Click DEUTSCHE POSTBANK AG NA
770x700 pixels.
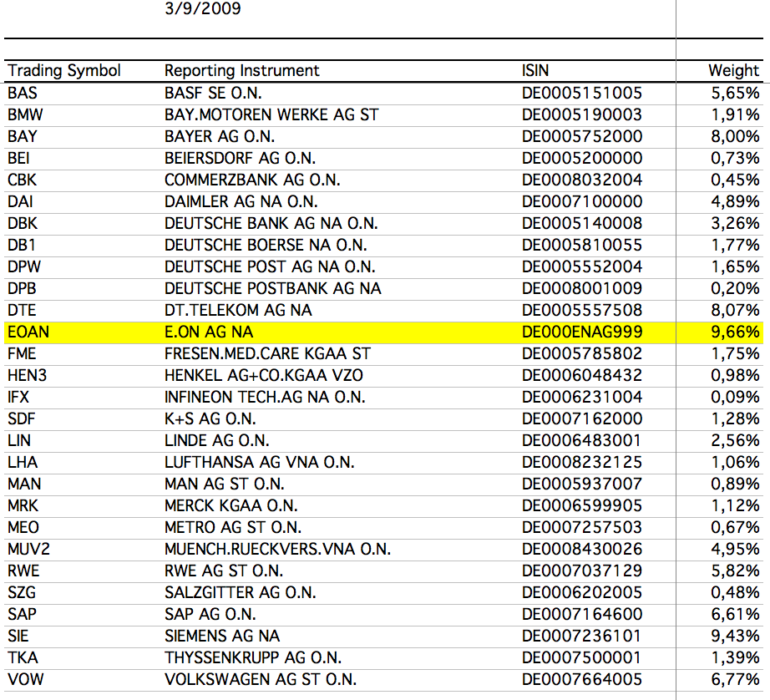click(273, 288)
